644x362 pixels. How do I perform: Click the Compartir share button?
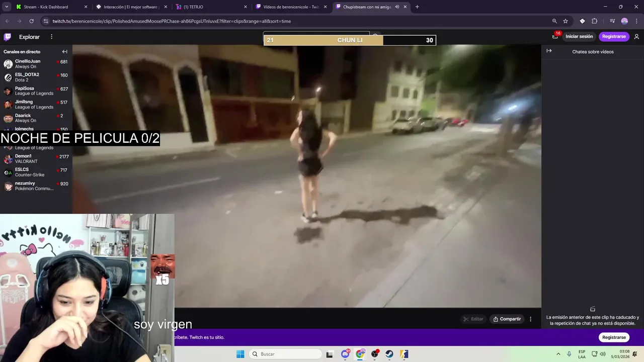[507, 319]
